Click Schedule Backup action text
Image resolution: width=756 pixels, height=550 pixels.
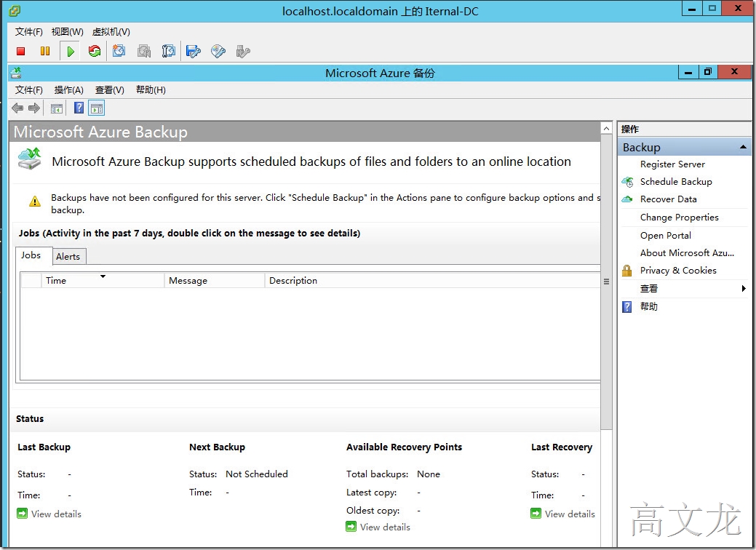[676, 182]
